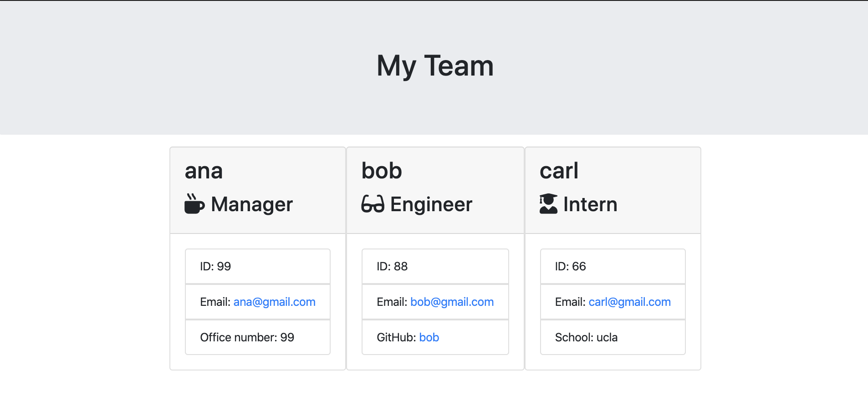Select the ID: 66 row on carl's card

613,266
